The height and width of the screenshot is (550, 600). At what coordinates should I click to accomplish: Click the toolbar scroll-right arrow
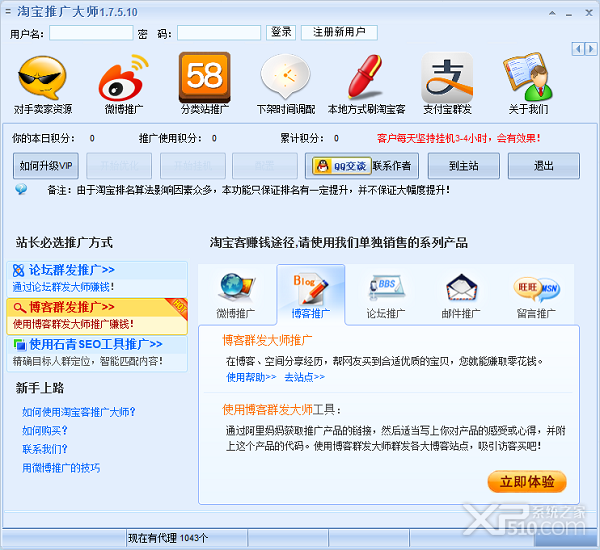[590, 49]
